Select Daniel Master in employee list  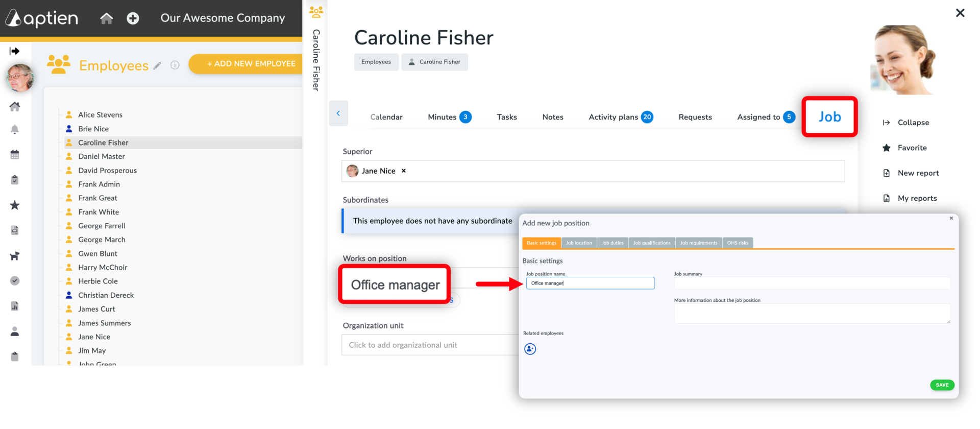tap(101, 156)
